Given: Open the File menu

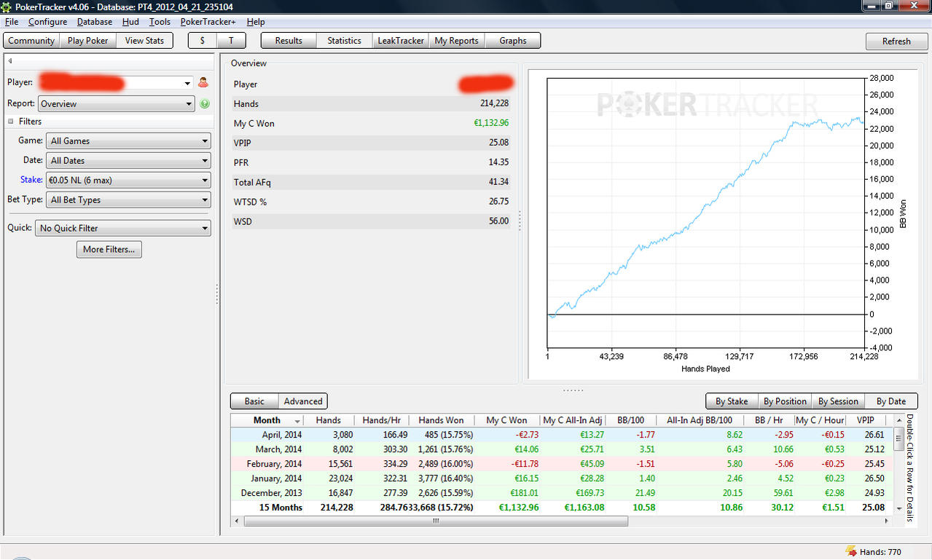Looking at the screenshot, I should 12,22.
